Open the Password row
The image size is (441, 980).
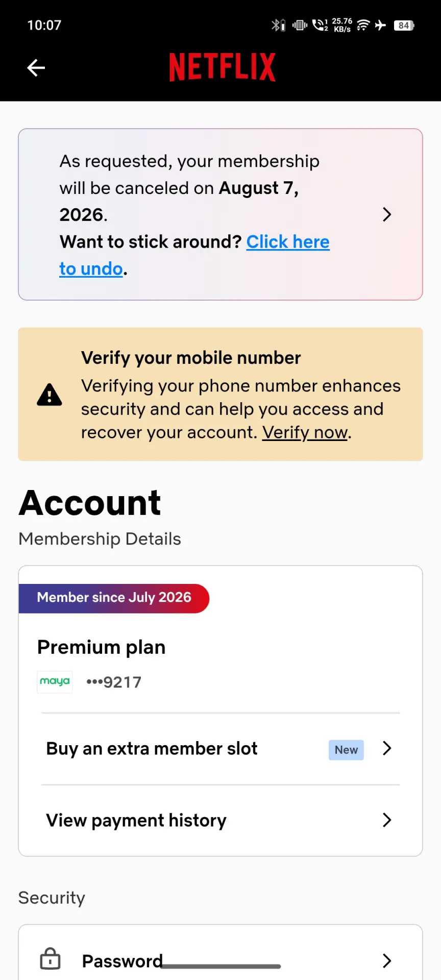(x=220, y=960)
